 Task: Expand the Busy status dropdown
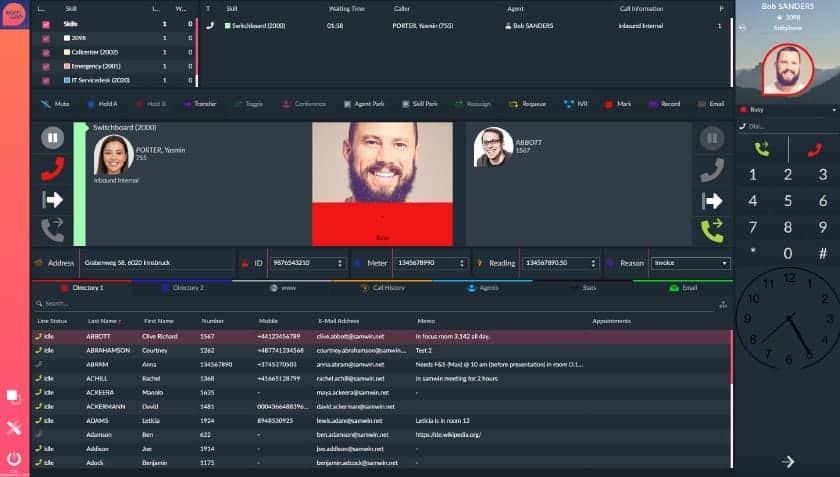coord(786,111)
